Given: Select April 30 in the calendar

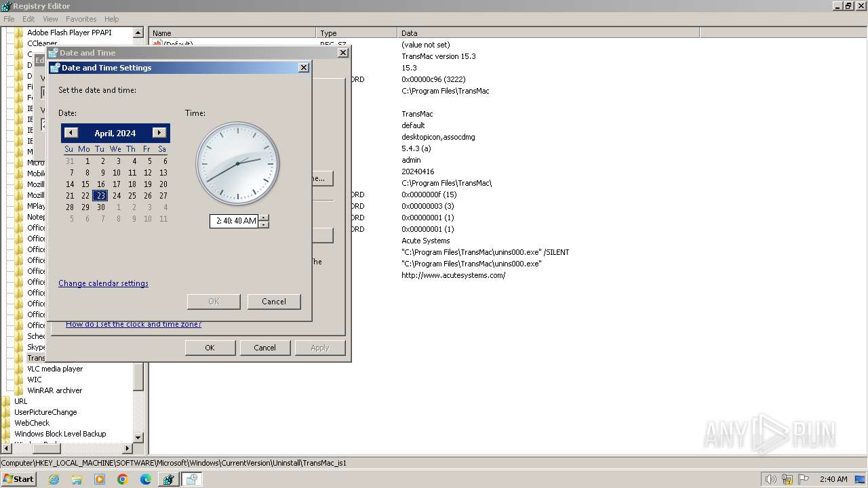Looking at the screenshot, I should tap(100, 207).
